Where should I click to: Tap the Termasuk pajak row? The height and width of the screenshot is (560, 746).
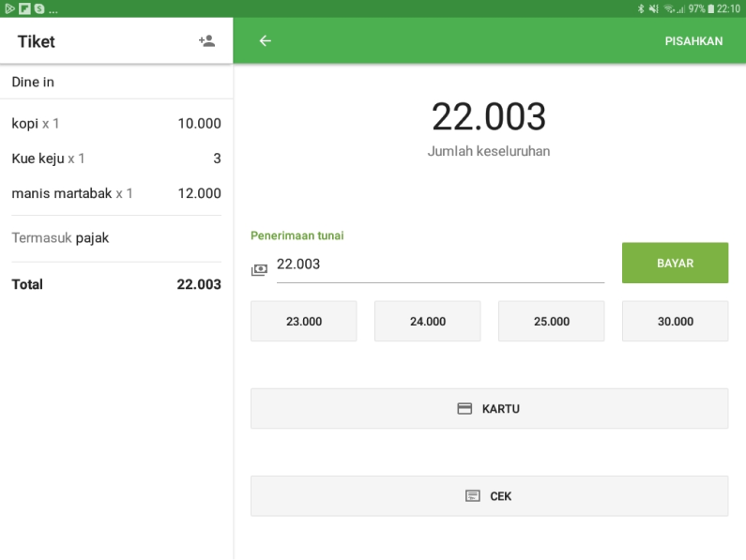[116, 238]
